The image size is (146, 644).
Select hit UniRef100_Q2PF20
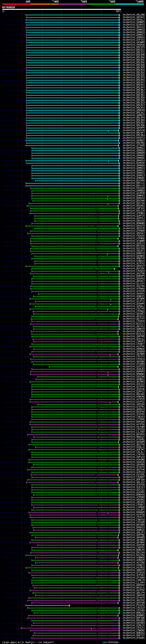pos(134,216)
